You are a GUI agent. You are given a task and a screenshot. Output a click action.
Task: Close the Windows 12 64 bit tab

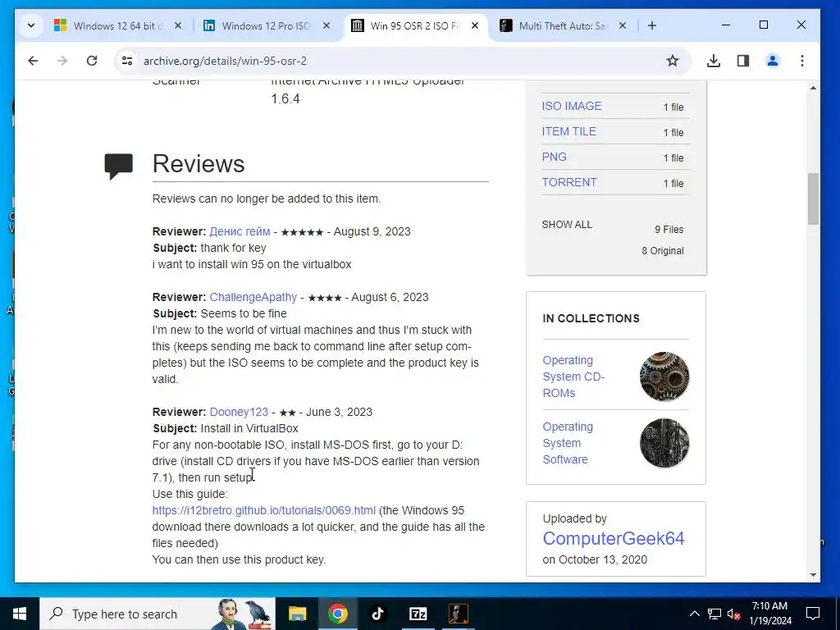coord(178,25)
